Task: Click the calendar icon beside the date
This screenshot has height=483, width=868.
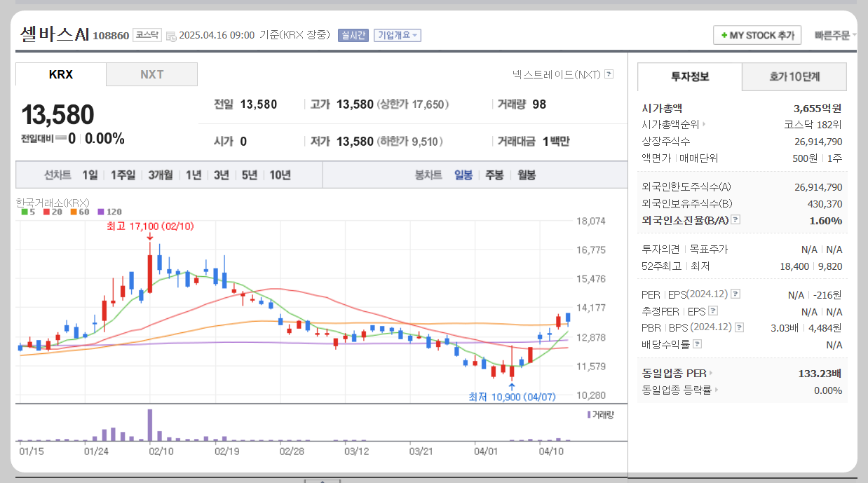Action: pyautogui.click(x=172, y=35)
